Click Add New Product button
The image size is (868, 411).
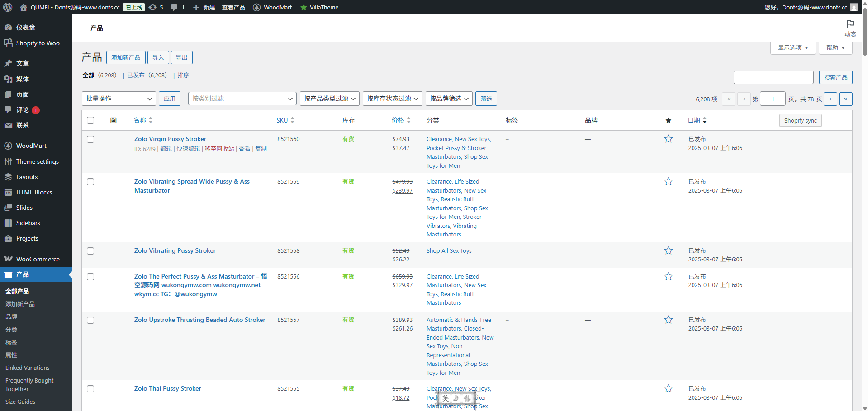click(126, 57)
